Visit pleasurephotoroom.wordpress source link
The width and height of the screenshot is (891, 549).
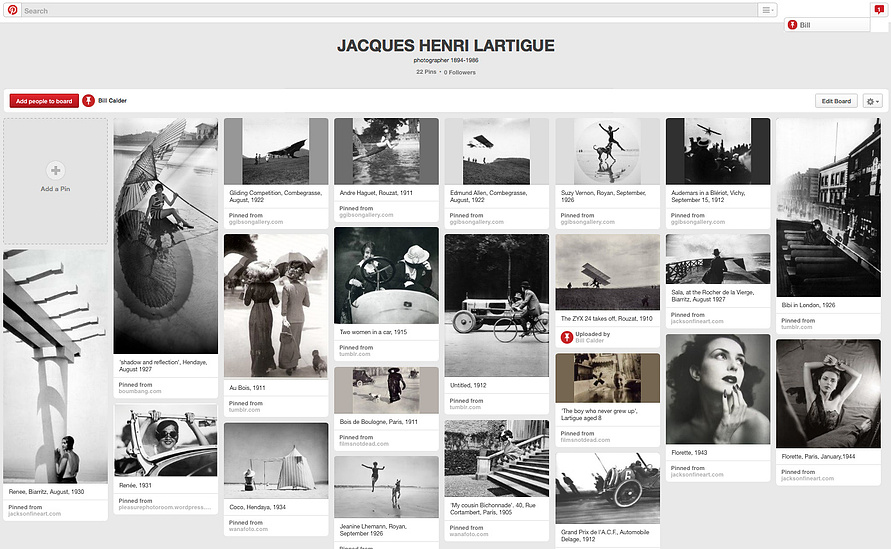165,508
